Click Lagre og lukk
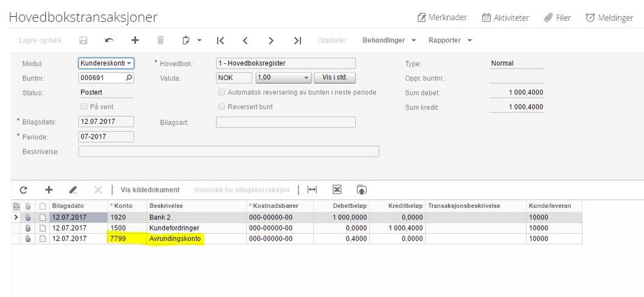This screenshot has width=644, height=297. pos(40,40)
